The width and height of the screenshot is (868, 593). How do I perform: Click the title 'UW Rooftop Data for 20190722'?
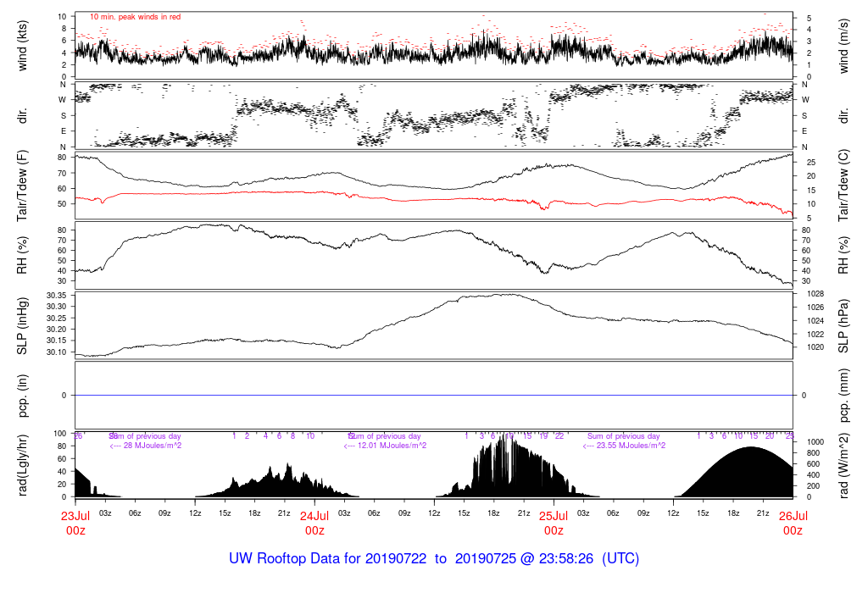pos(328,558)
